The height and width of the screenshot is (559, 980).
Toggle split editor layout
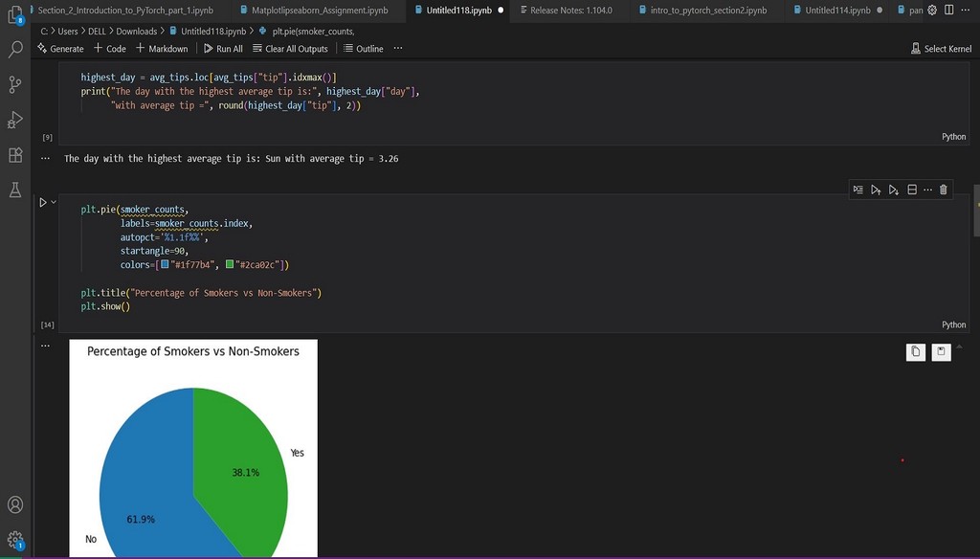[x=948, y=10]
